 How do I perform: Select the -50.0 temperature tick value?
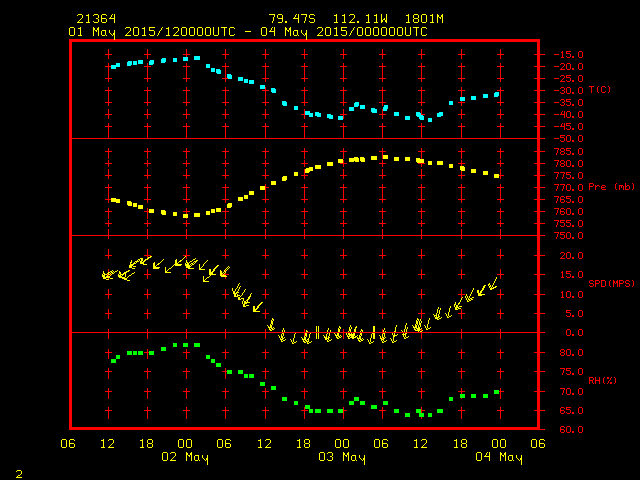point(569,139)
